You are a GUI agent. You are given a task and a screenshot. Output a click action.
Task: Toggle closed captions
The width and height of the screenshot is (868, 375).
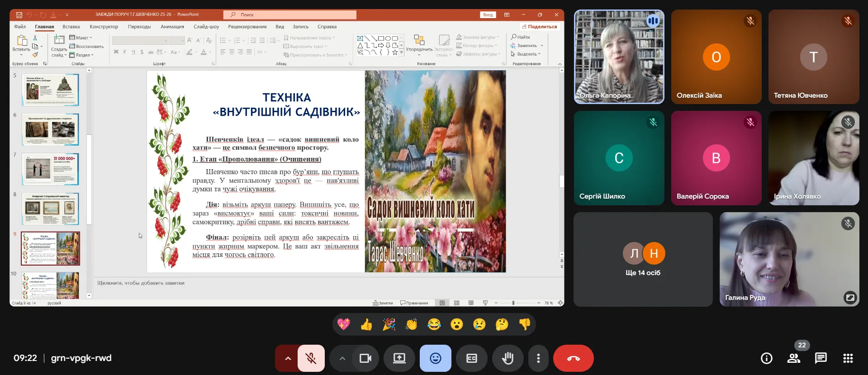click(471, 358)
